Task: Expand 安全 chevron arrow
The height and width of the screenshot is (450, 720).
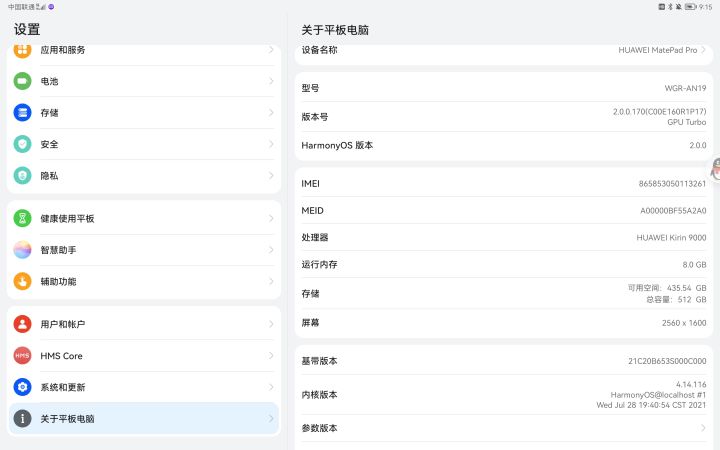Action: tap(271, 144)
